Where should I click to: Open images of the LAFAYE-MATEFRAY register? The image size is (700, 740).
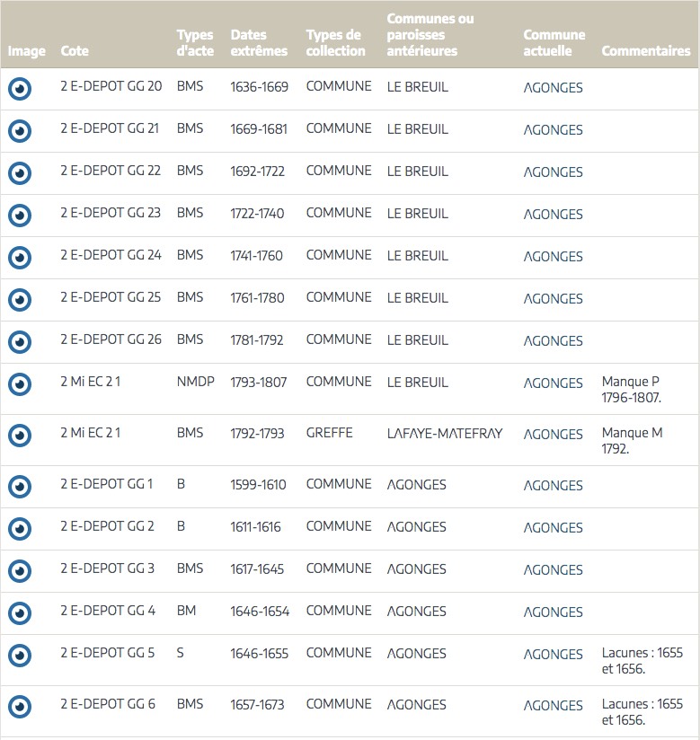click(20, 436)
